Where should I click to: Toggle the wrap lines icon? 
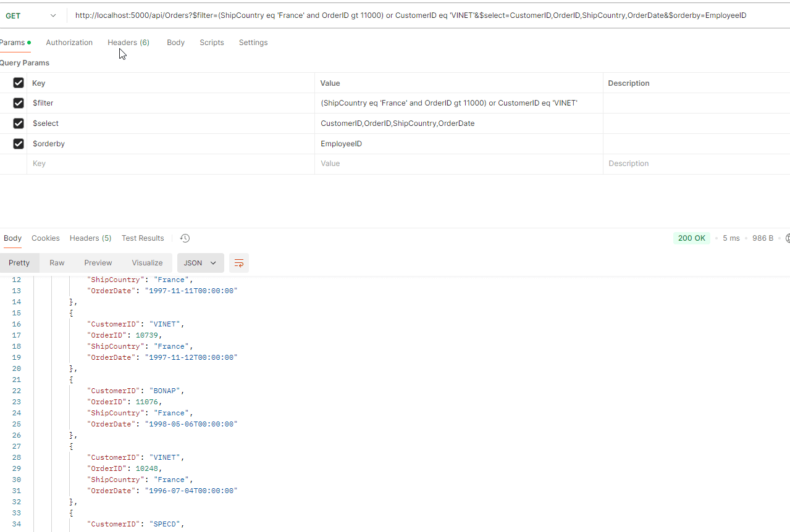click(x=238, y=263)
